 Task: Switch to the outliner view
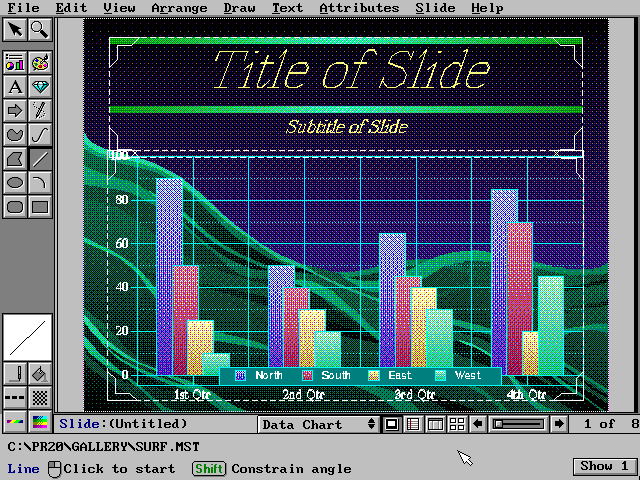pos(413,424)
